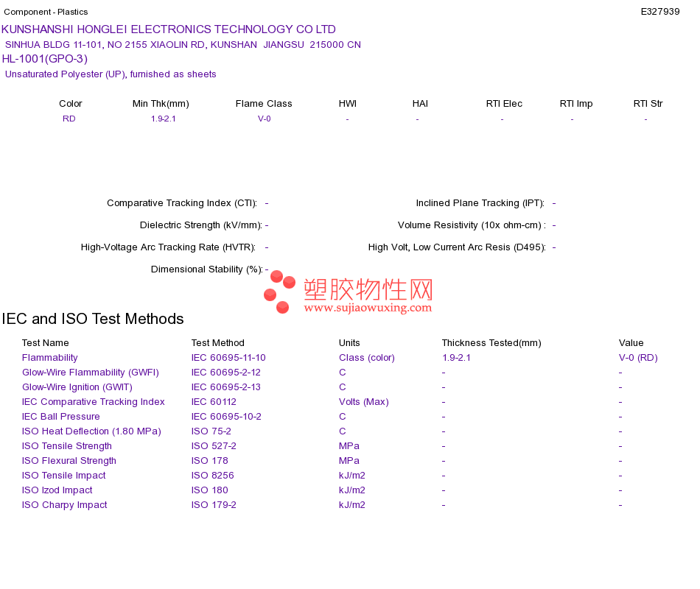Click the RTI Elec column header
700x589 pixels.
[504, 104]
